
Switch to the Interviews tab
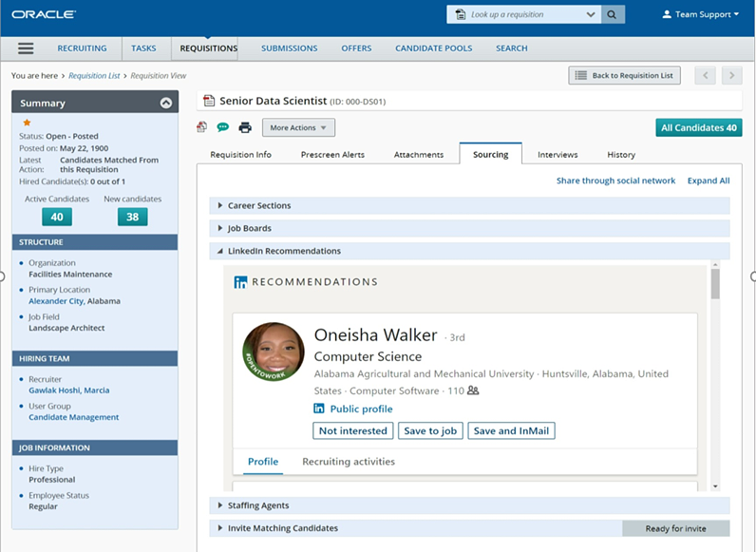(558, 154)
